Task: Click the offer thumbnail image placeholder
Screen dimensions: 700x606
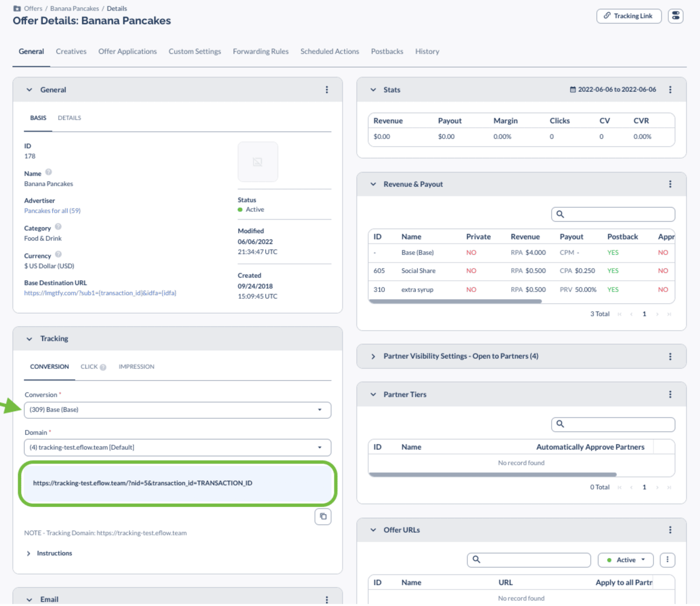Action: tap(258, 162)
